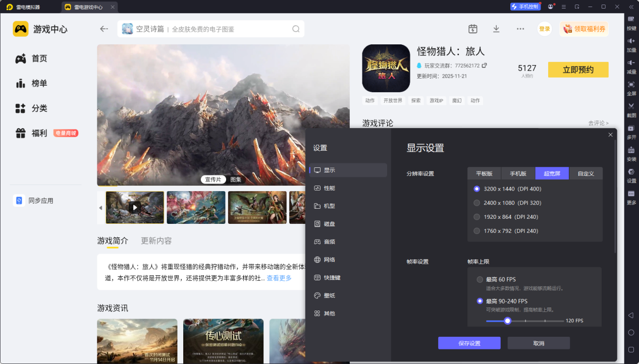Copy the player group number 772562172

[485, 66]
